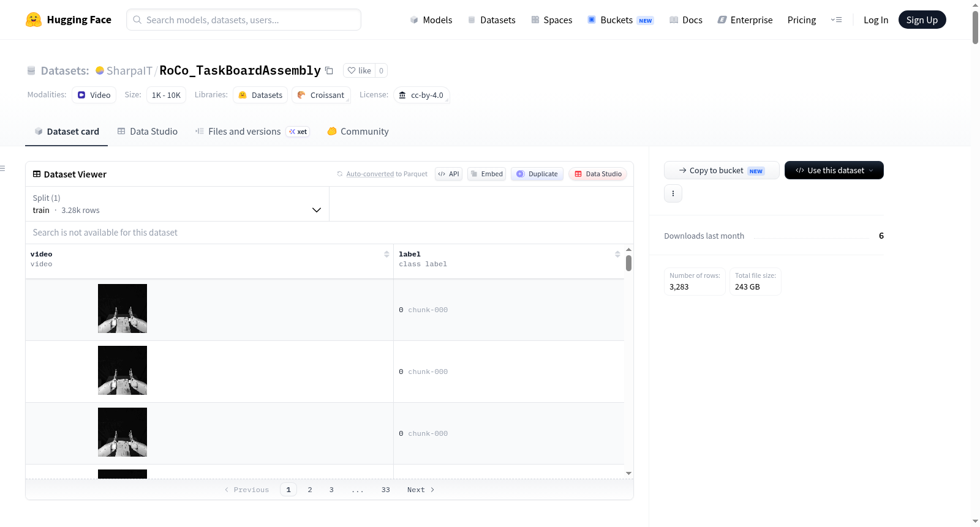The width and height of the screenshot is (980, 527).
Task: Expand the train split dropdown
Action: coord(177,204)
